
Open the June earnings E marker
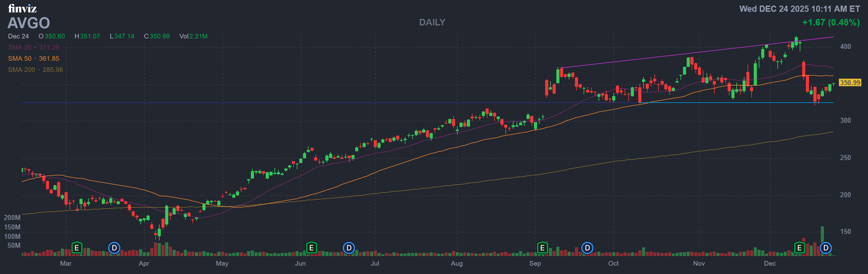pos(311,248)
